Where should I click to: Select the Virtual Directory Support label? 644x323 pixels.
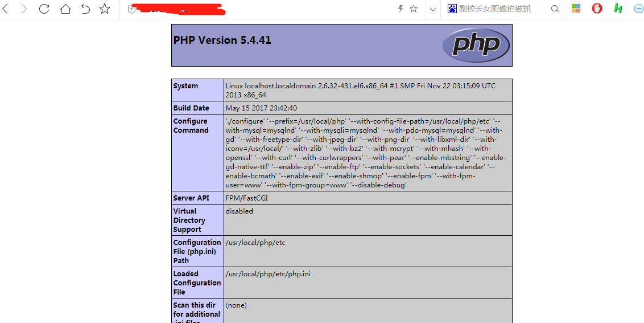point(189,220)
